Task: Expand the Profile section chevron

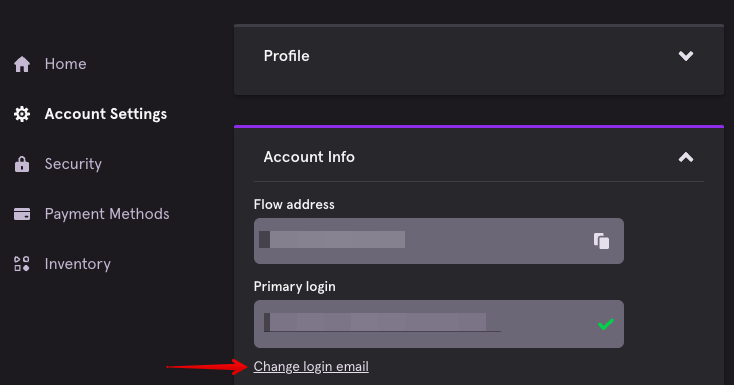Action: tap(686, 56)
